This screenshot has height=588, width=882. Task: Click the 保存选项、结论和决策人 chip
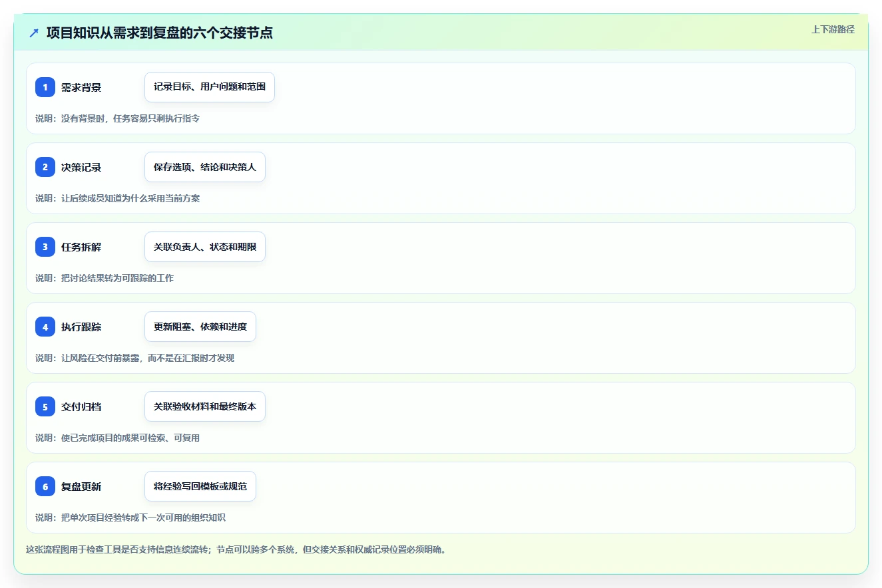click(205, 167)
